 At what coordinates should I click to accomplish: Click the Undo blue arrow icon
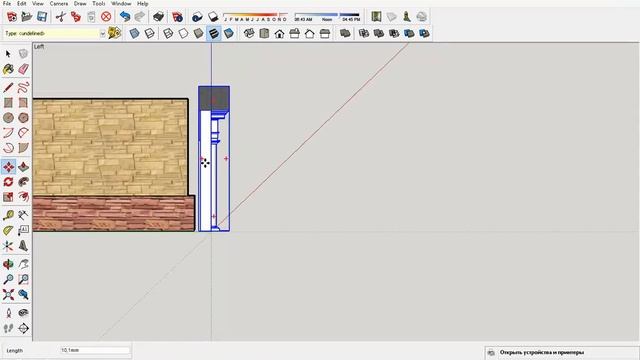(125, 17)
